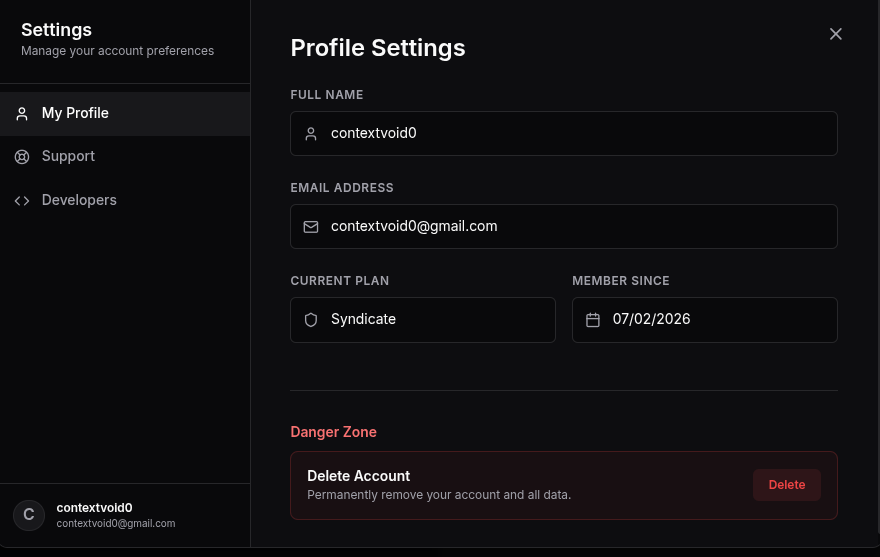Click the FULL NAME label
Screen dimensions: 880x557
tap(327, 95)
